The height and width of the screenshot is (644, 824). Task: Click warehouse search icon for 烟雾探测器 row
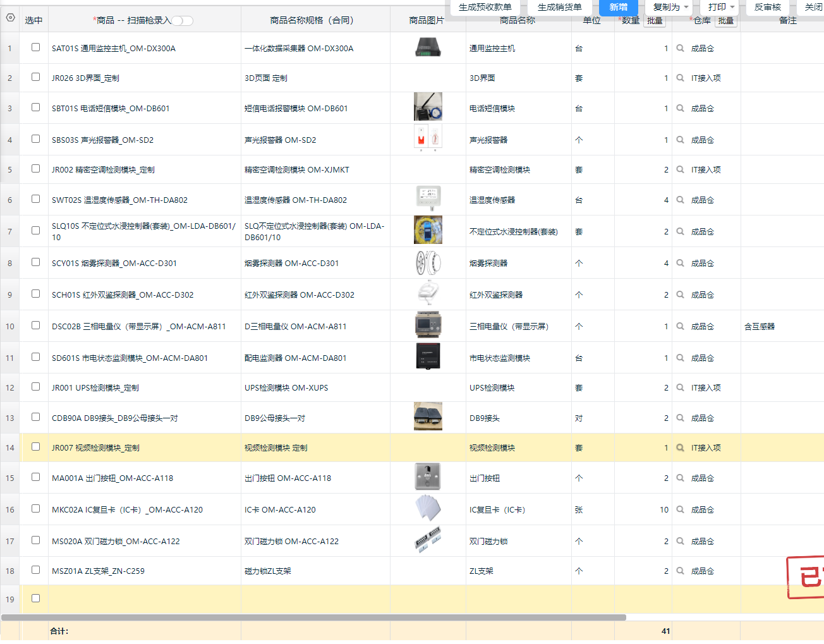pos(681,263)
